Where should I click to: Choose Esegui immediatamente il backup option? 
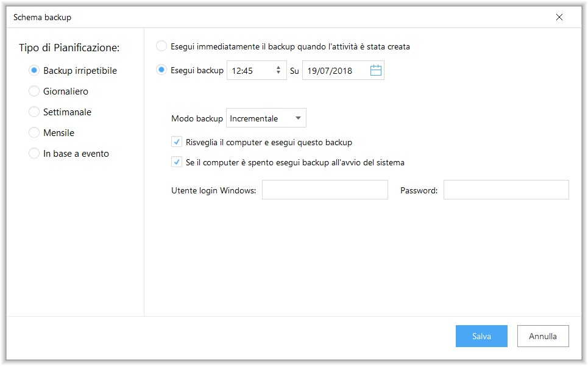click(161, 46)
